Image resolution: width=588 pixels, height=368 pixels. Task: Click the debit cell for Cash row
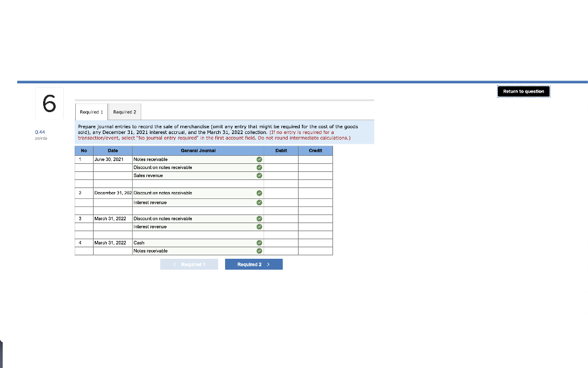pyautogui.click(x=281, y=243)
